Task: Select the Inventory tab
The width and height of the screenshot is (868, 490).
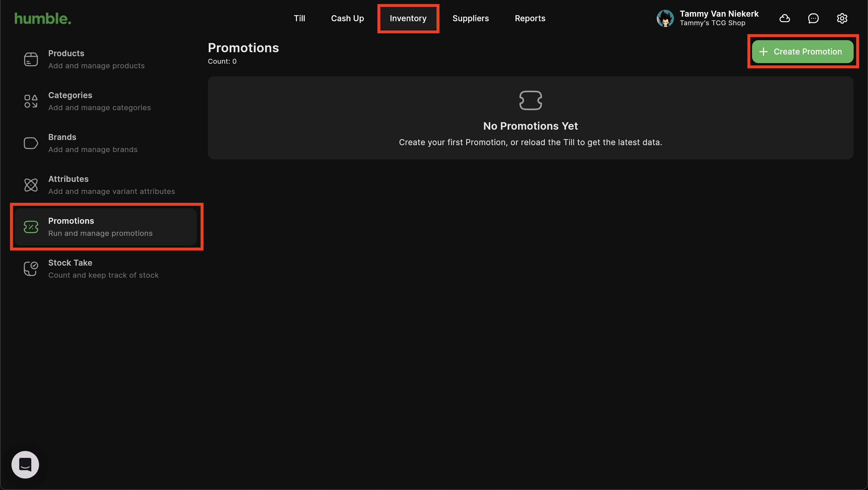Action: [x=408, y=18]
